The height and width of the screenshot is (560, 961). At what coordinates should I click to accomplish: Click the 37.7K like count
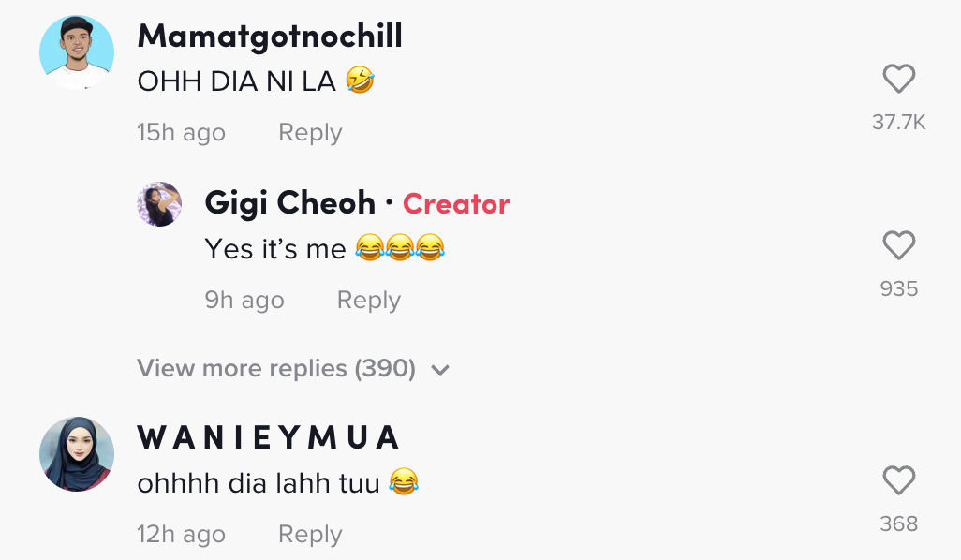(898, 122)
